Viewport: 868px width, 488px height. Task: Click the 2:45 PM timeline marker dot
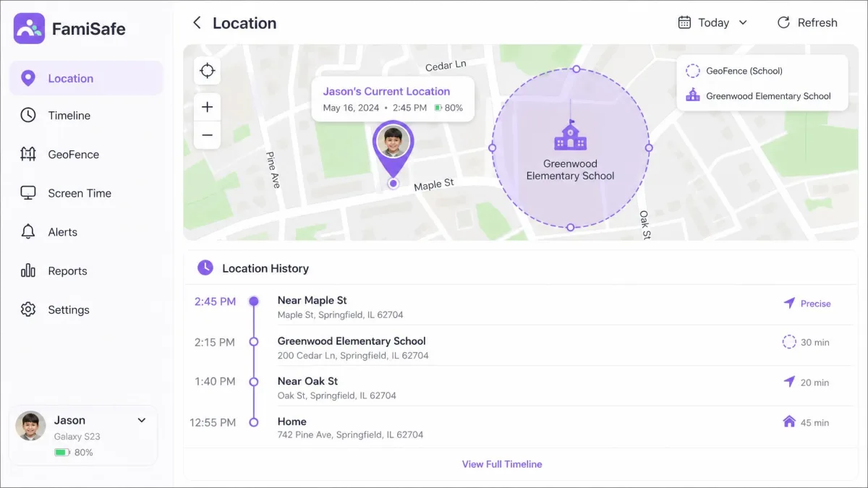253,301
